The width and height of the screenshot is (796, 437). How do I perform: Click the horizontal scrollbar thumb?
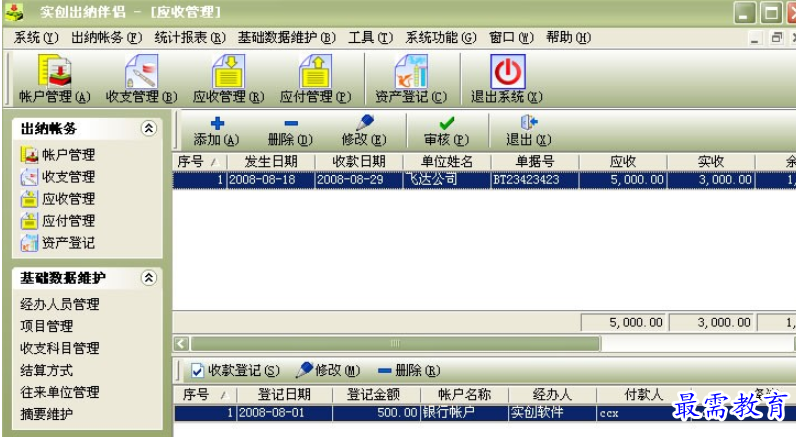coord(395,344)
